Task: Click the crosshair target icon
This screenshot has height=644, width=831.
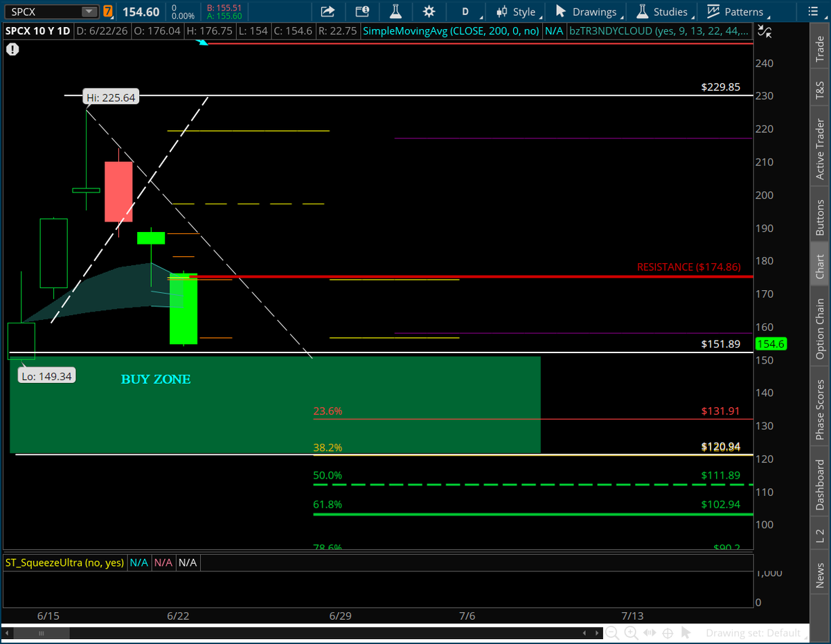Action: pyautogui.click(x=668, y=633)
